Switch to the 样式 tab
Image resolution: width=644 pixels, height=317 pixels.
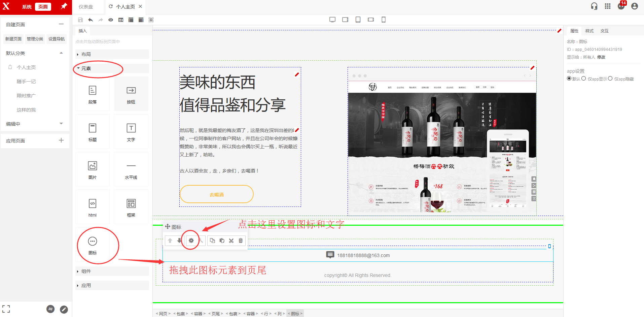(x=589, y=31)
